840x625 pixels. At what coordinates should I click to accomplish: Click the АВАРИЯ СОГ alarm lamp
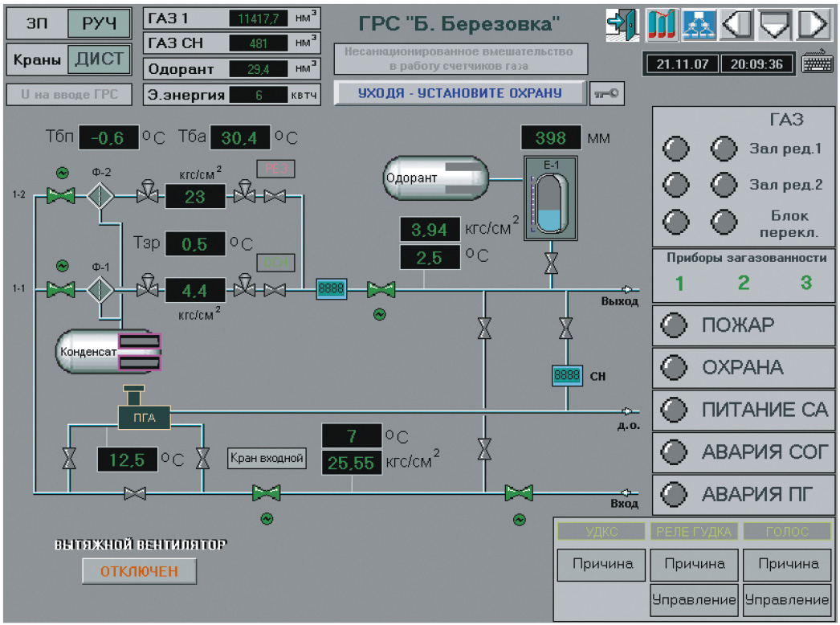pyautogui.click(x=674, y=451)
